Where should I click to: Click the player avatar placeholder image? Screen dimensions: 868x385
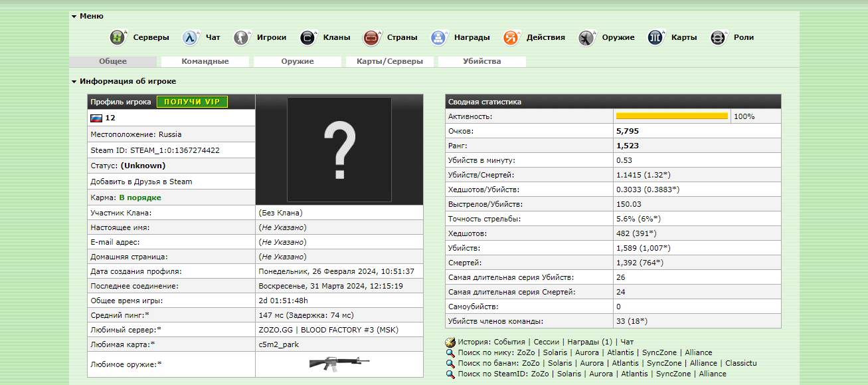point(339,149)
